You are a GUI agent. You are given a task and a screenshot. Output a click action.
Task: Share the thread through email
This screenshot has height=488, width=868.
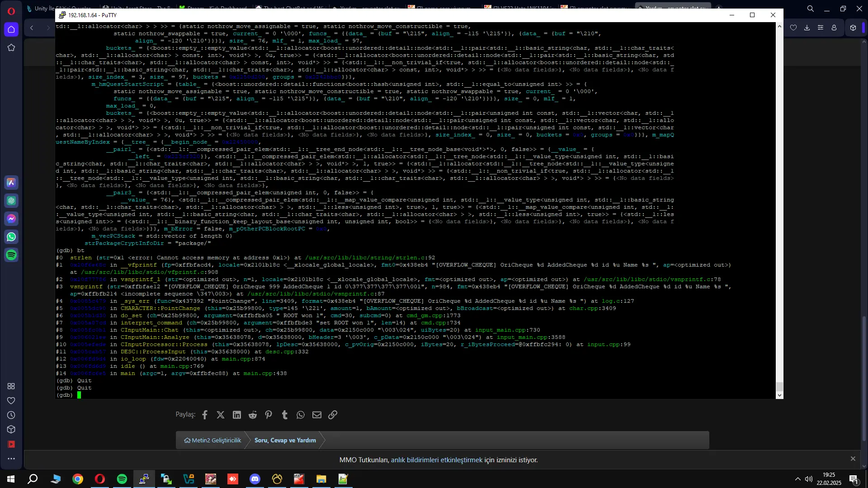317,415
